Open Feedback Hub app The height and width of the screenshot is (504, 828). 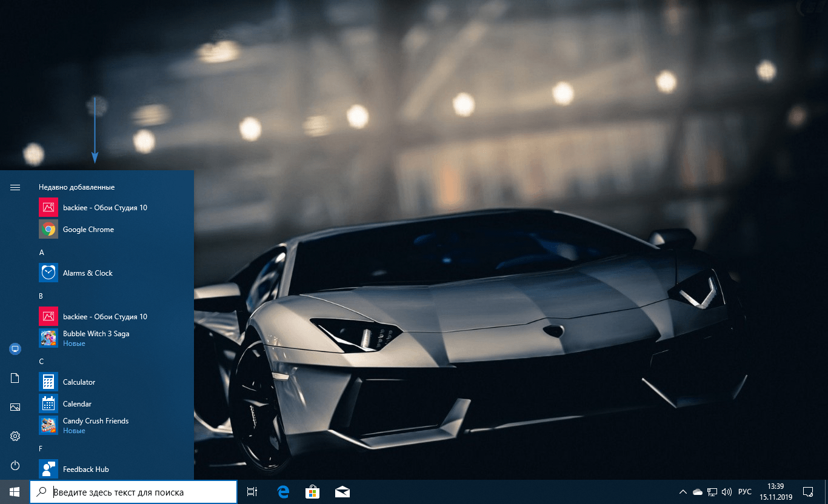(x=85, y=469)
